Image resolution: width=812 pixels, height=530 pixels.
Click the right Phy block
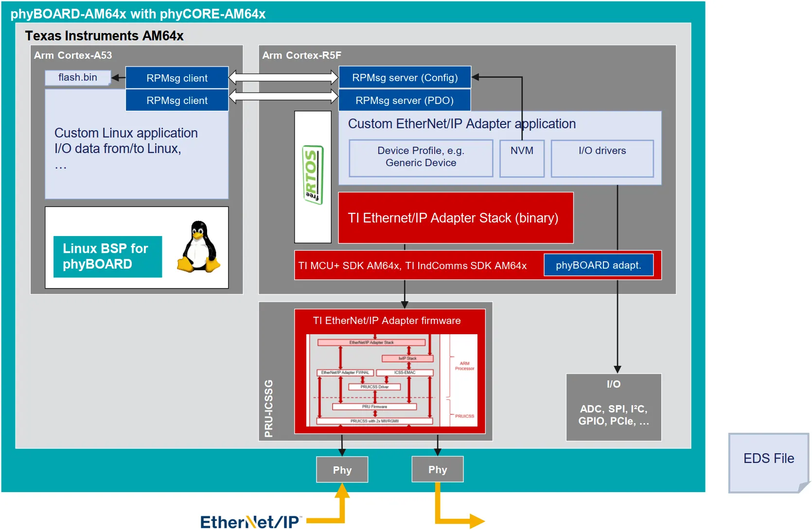[x=437, y=469]
